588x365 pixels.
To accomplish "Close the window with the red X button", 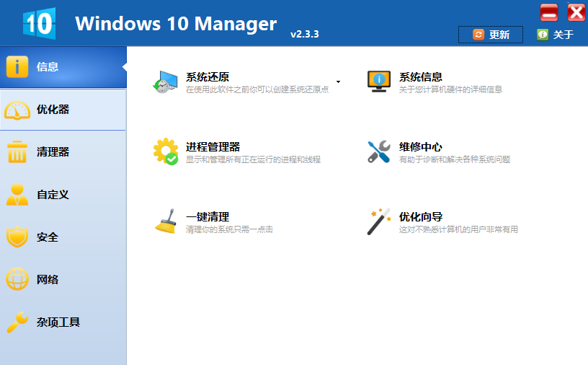I will point(576,12).
